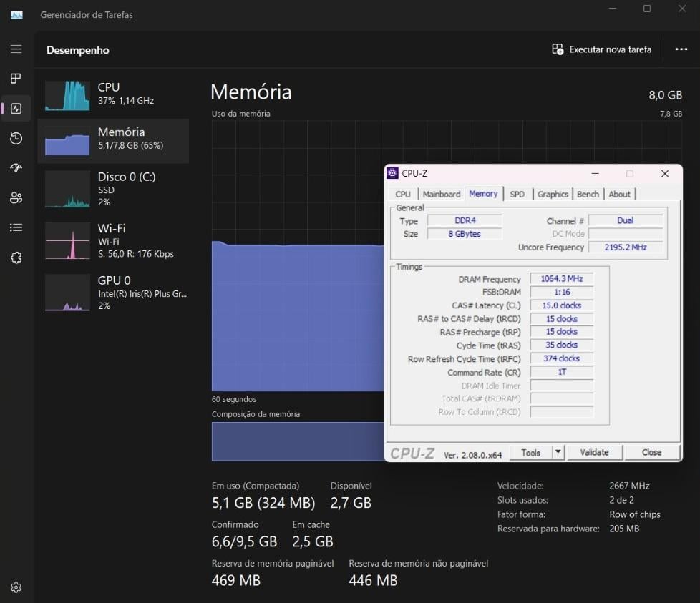The width and height of the screenshot is (700, 603).
Task: Click the Em cache 2,5 GB value
Action: tap(313, 541)
